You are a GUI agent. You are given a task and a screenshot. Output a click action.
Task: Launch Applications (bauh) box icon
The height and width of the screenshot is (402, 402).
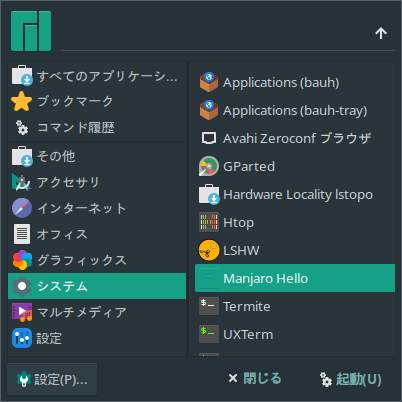pyautogui.click(x=209, y=82)
